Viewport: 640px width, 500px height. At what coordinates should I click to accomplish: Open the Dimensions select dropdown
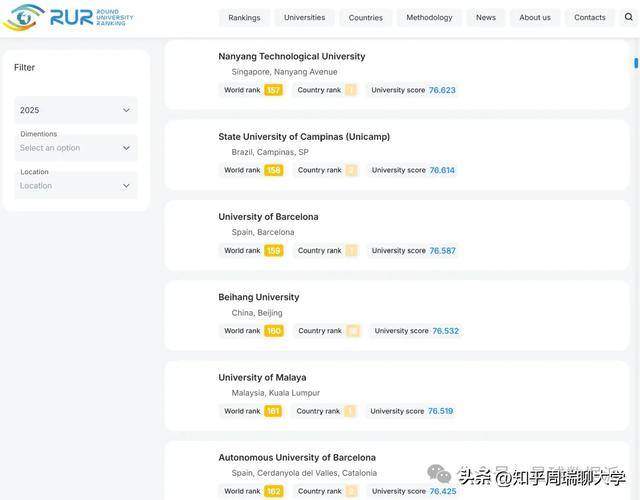(75, 148)
